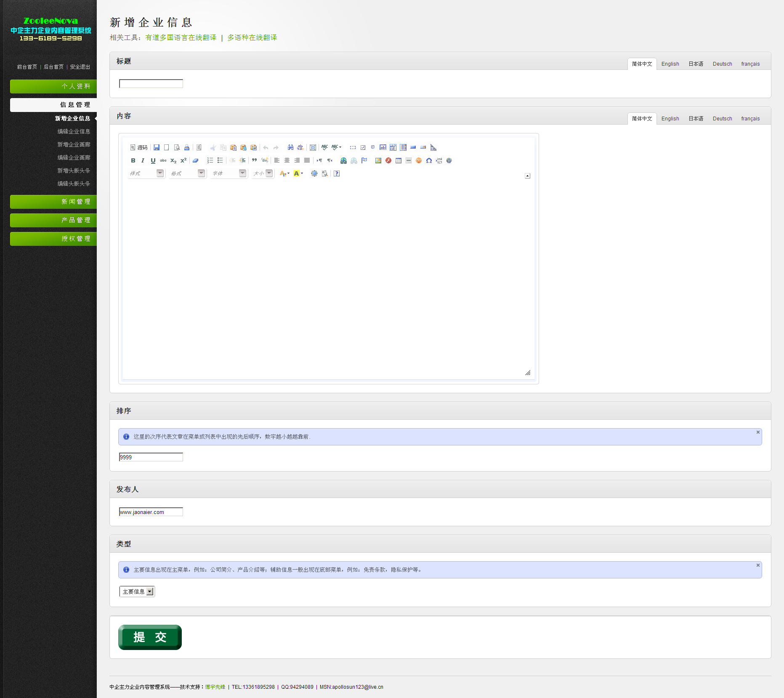The width and height of the screenshot is (784, 698).
Task: Click the Insert Flash icon
Action: click(388, 160)
